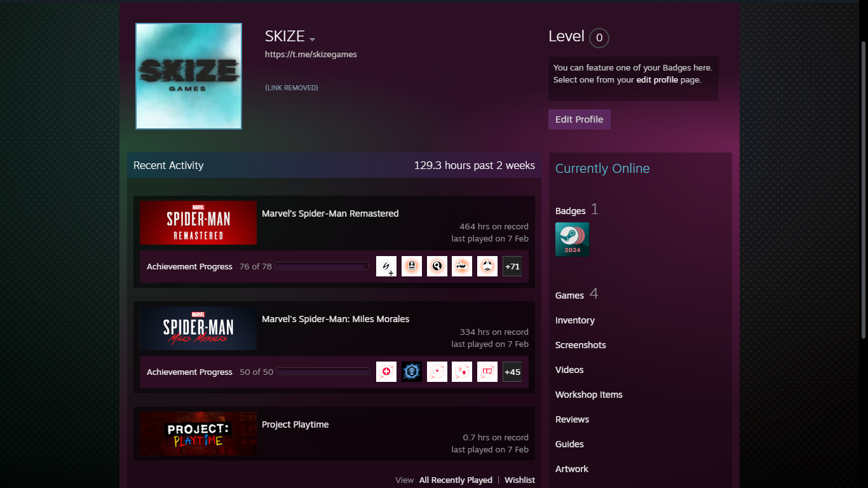Screen dimensions: 868x488
Task: Click the 0.7 hrs on record text
Action: [496, 437]
